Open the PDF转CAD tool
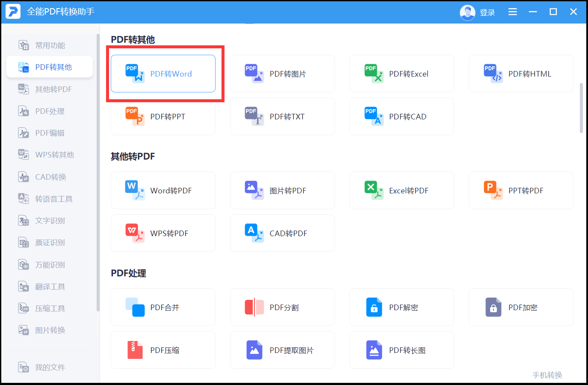588x385 pixels. (x=401, y=116)
